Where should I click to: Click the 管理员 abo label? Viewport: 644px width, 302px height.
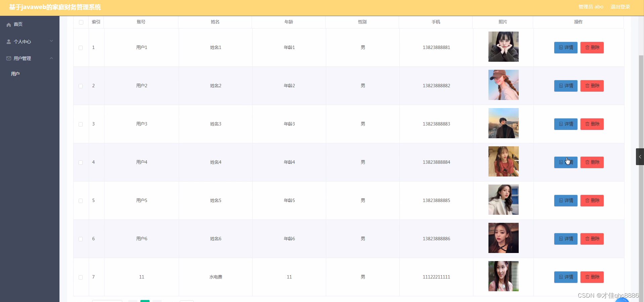591,7
